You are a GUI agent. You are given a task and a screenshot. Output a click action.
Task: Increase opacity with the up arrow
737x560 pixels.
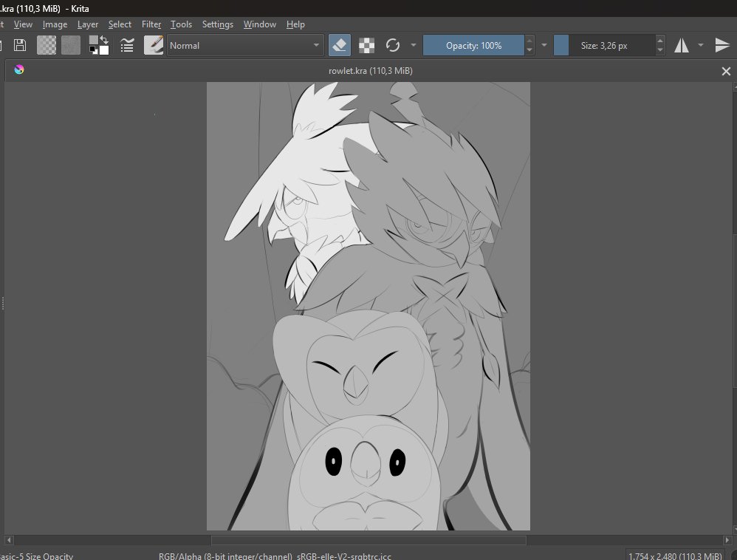[x=529, y=41]
